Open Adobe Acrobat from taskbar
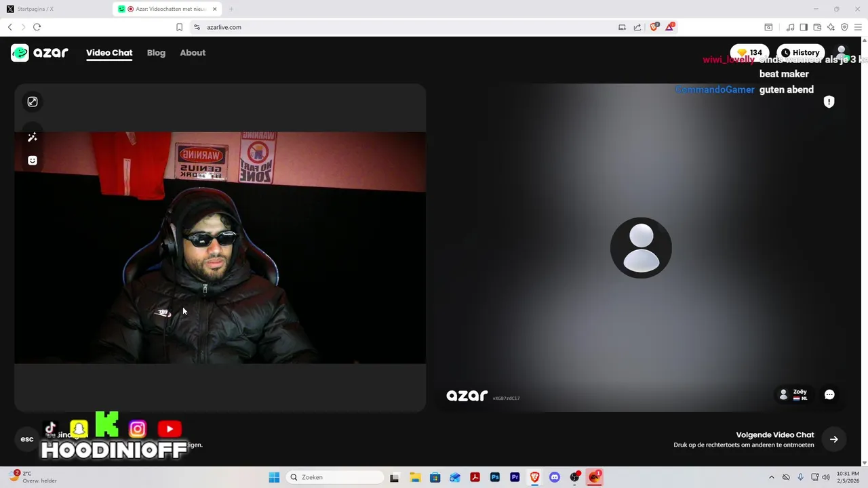This screenshot has width=868, height=488. pyautogui.click(x=475, y=477)
